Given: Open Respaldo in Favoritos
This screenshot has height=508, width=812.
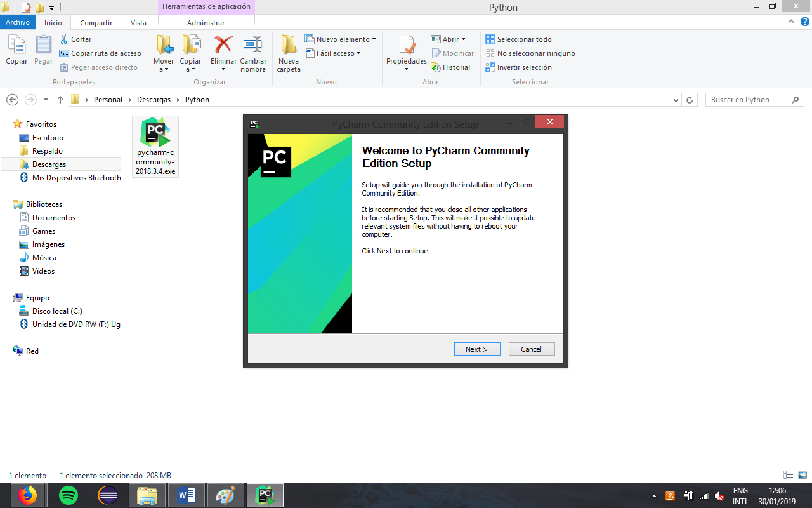Looking at the screenshot, I should 48,151.
